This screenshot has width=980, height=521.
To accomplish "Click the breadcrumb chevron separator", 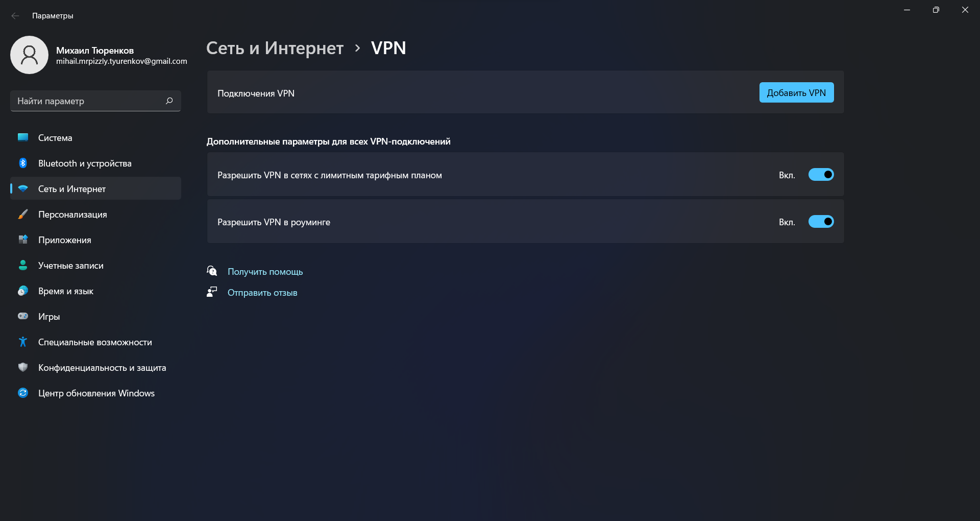I will tap(357, 48).
